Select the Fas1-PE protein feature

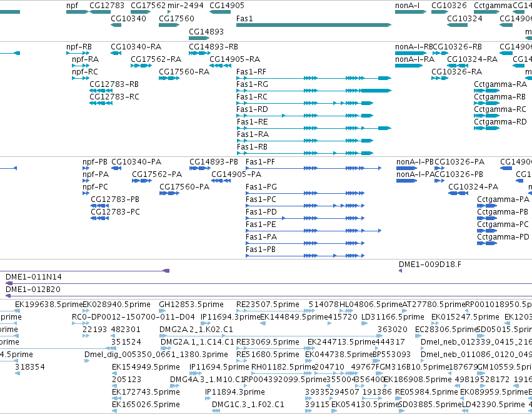coord(313,231)
